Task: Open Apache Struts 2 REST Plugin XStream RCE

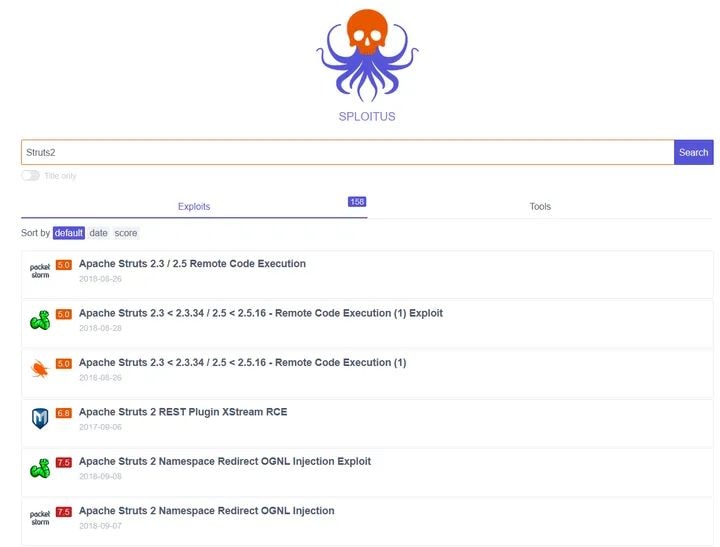Action: point(183,412)
